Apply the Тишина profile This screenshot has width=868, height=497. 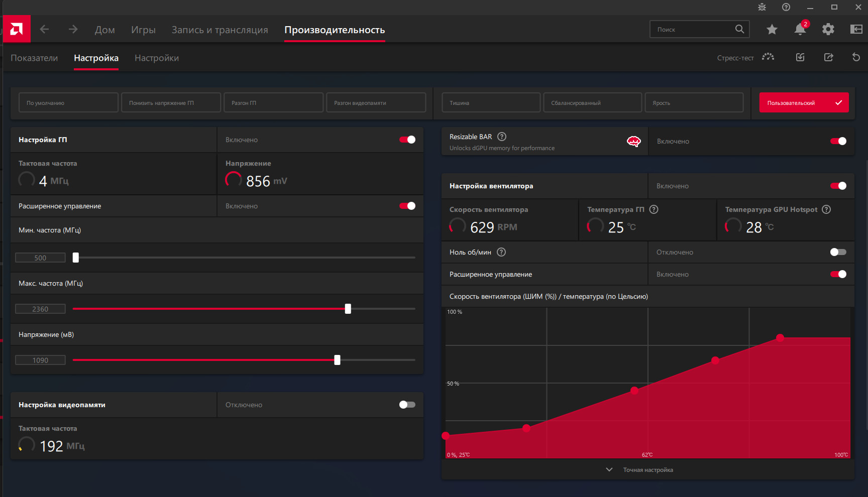pos(491,102)
